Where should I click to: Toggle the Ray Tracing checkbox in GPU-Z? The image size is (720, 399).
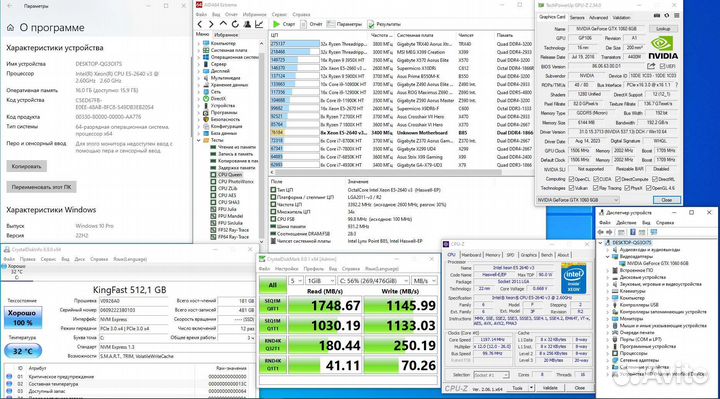coord(596,188)
